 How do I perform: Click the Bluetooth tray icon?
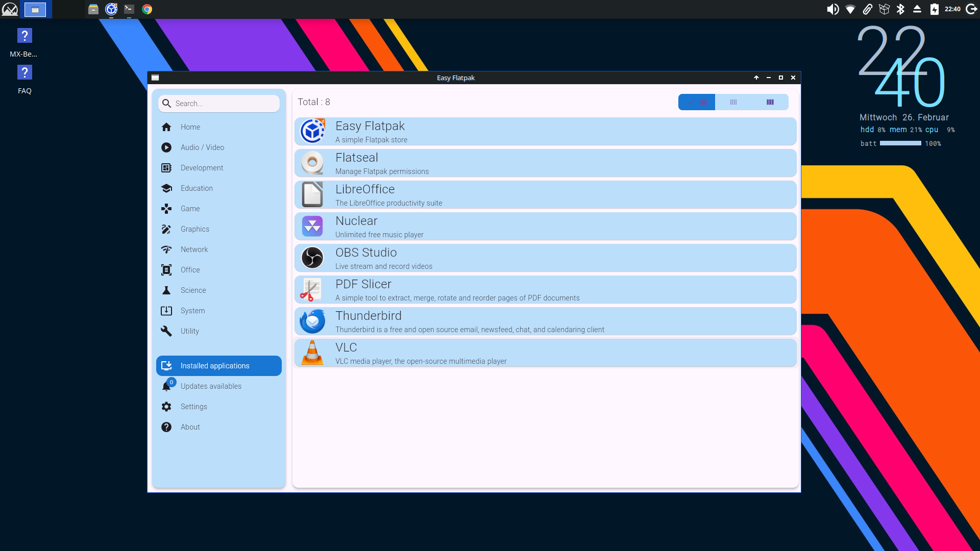point(900,9)
